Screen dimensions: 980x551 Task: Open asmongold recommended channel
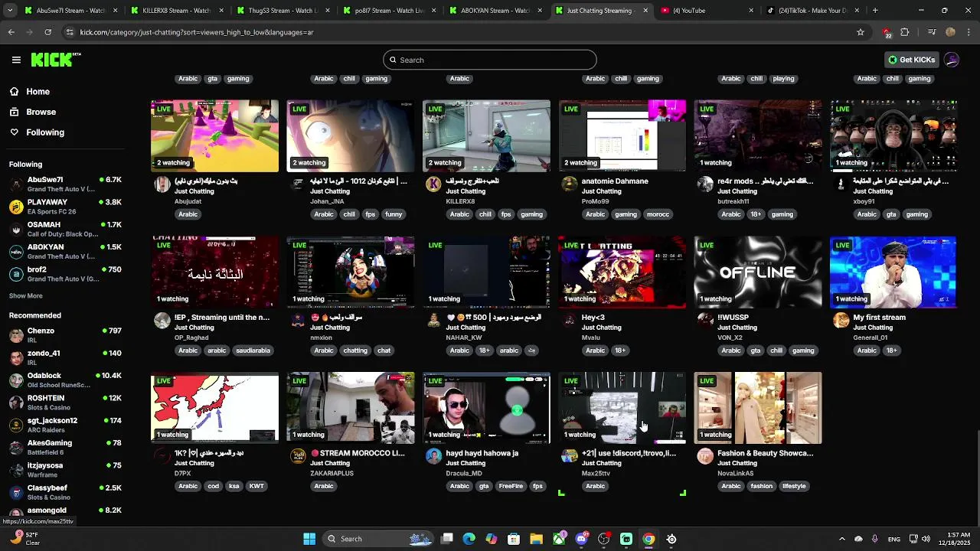[65, 511]
